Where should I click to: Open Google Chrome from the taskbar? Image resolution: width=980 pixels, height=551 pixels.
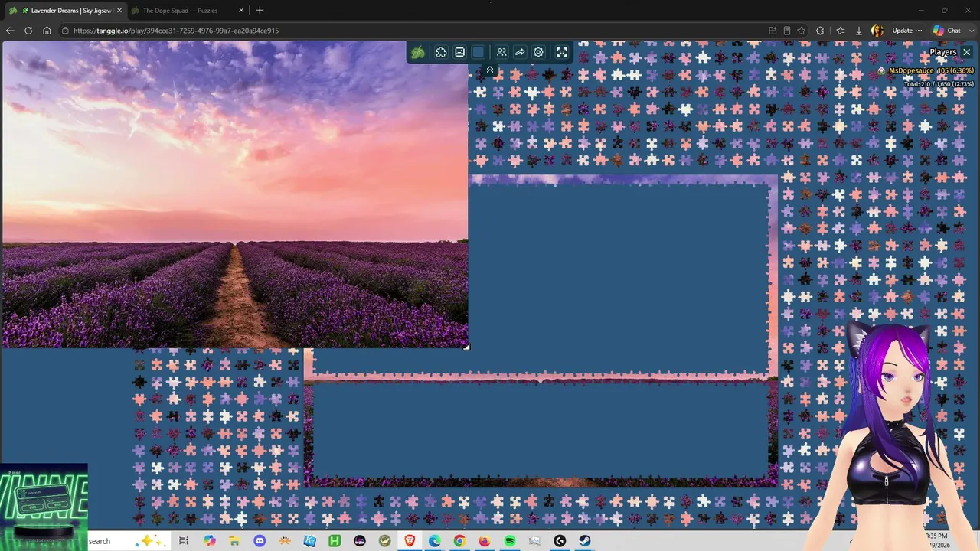pos(459,541)
